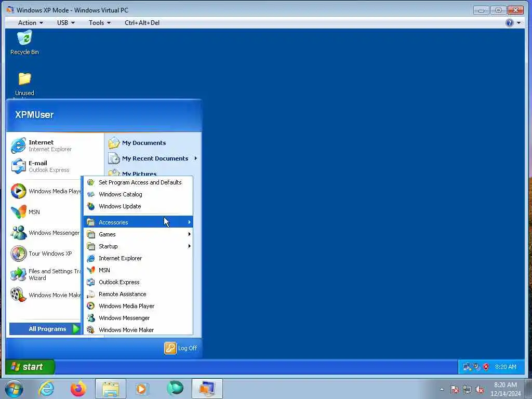Click the All Programs button
The image size is (532, 399).
click(45, 329)
